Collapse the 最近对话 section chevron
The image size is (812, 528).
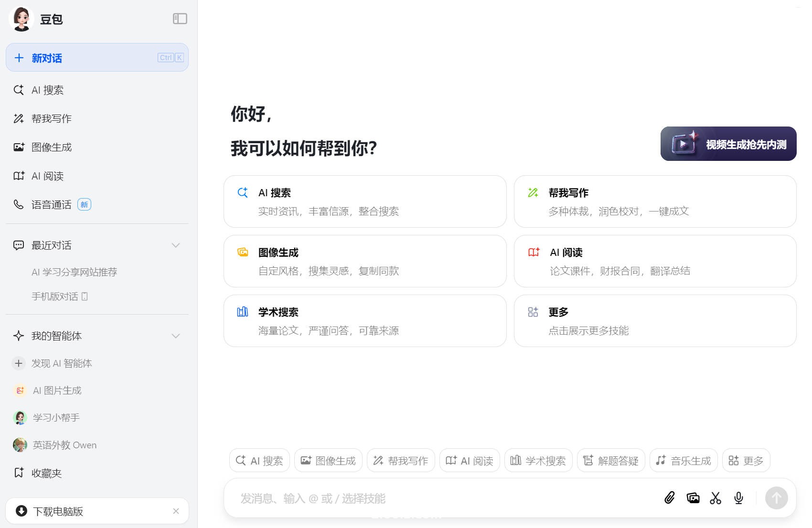pos(176,245)
